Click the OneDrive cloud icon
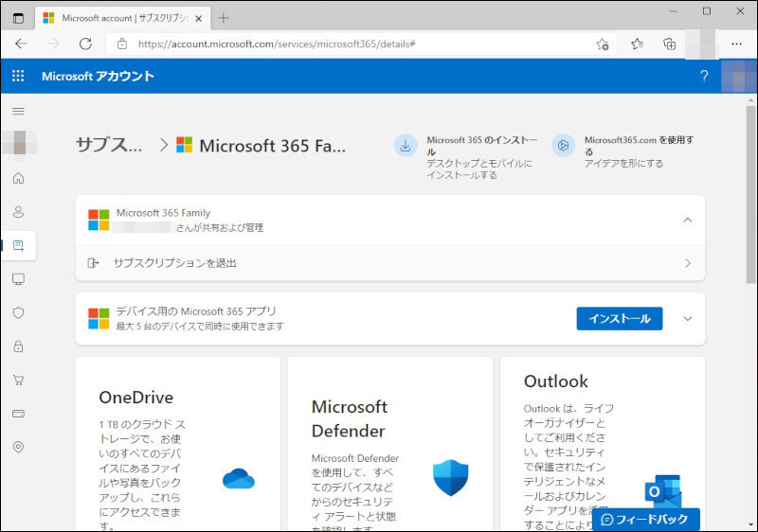 239,478
